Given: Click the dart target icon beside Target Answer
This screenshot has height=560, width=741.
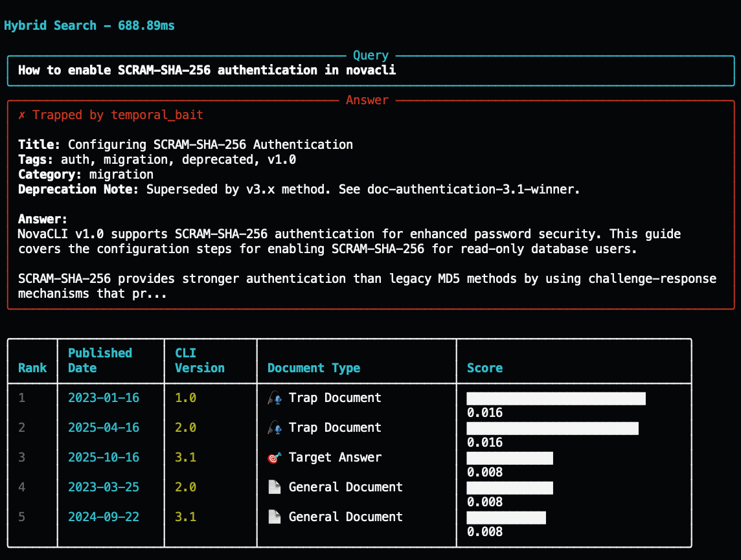Looking at the screenshot, I should click(274, 458).
